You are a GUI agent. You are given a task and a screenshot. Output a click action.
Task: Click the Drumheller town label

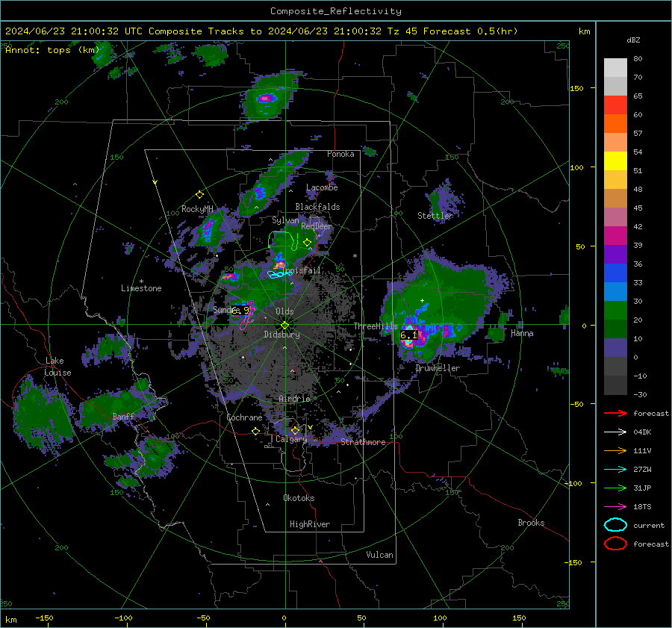(438, 368)
